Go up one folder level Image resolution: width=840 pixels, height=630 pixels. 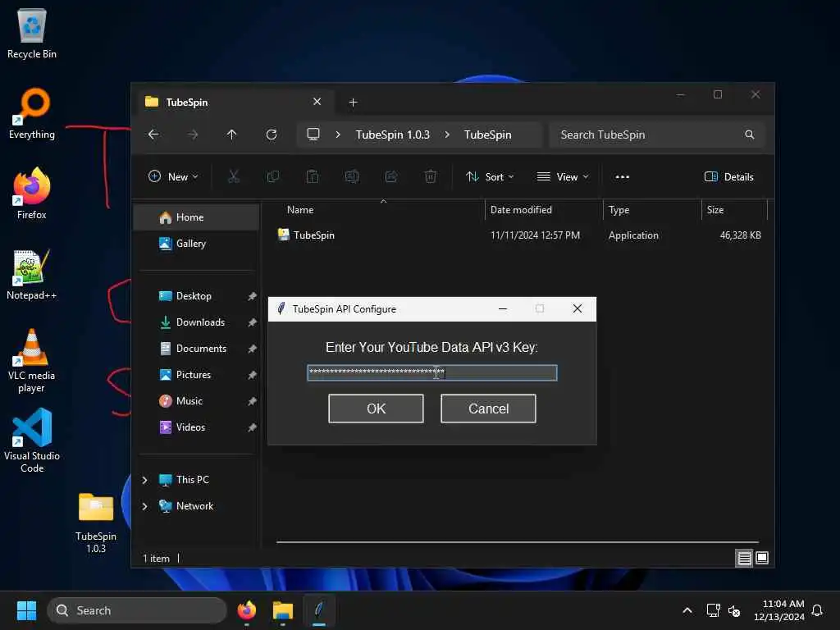click(231, 135)
